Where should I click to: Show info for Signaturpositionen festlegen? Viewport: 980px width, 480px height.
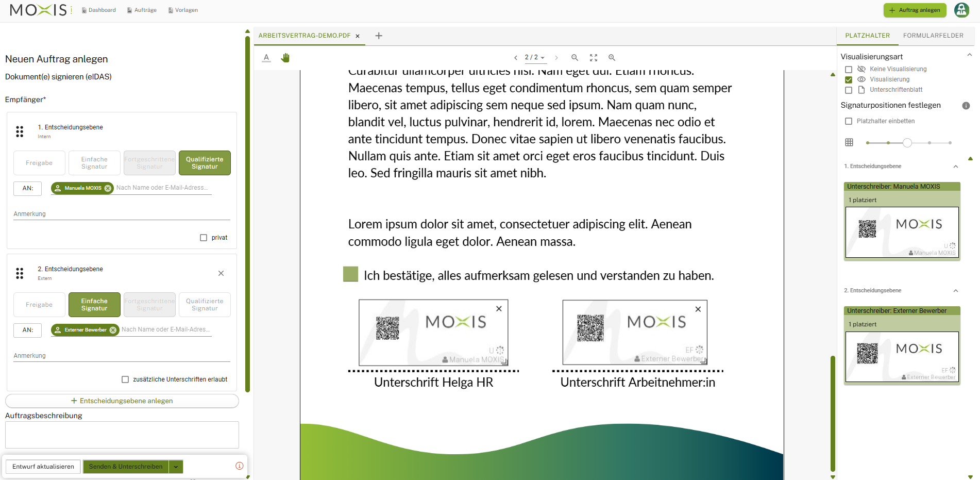tap(966, 106)
